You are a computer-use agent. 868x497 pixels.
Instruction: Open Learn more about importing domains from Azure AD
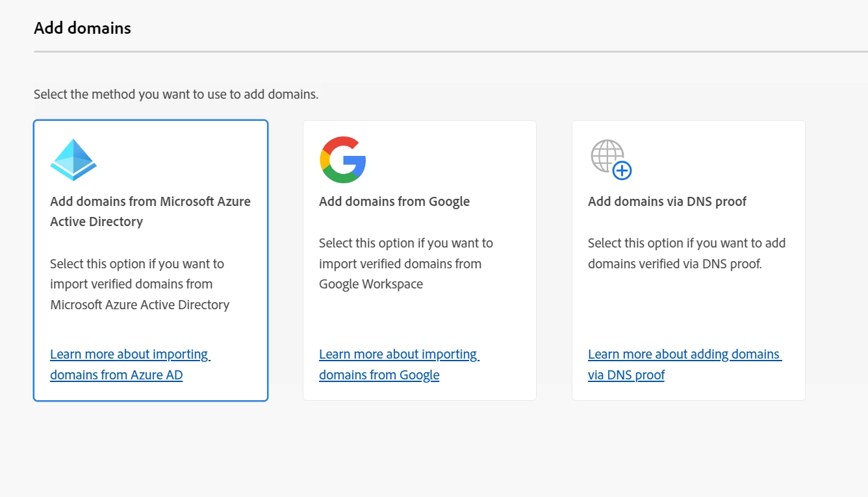pyautogui.click(x=131, y=364)
